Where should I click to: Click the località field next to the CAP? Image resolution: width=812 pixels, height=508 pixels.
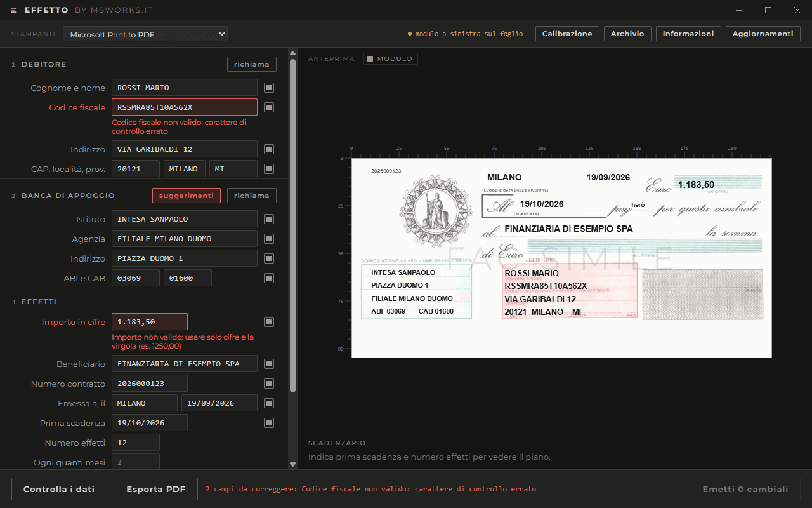pos(185,169)
